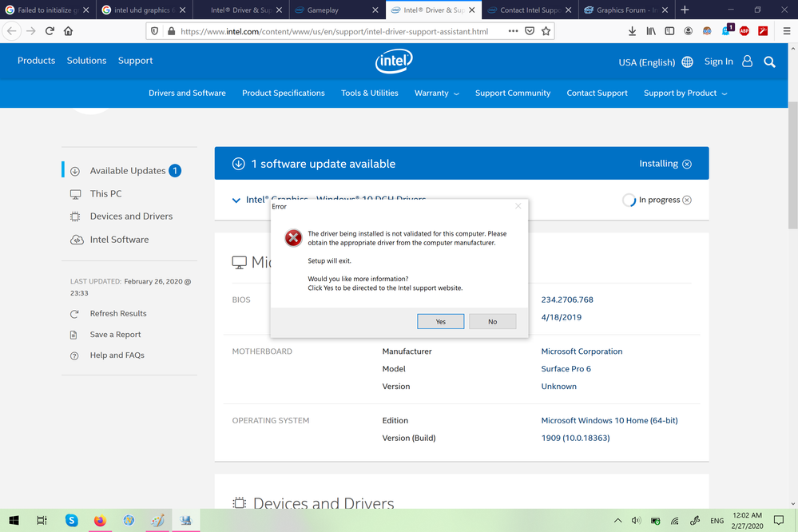Open the volume speaker tray icon
The image size is (798, 532).
[636, 520]
